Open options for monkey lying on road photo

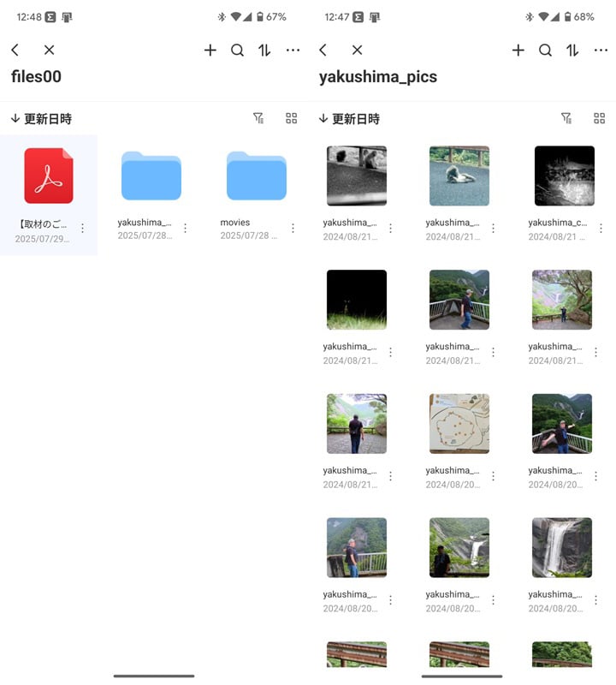(x=493, y=228)
